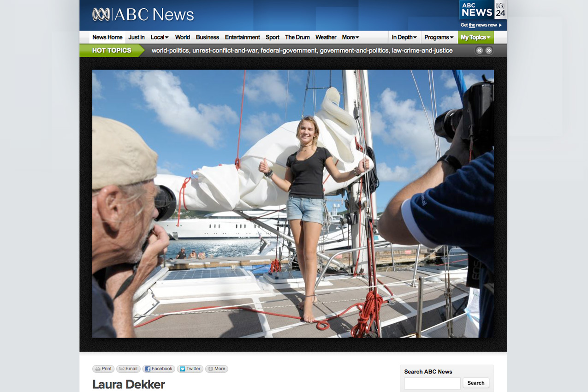Open the In Depth dropdown
This screenshot has height=392, width=588.
click(404, 37)
